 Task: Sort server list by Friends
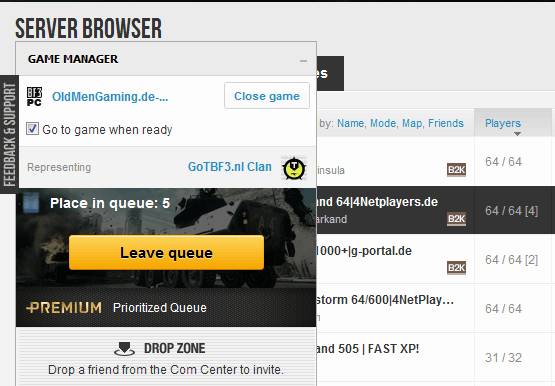tap(446, 123)
